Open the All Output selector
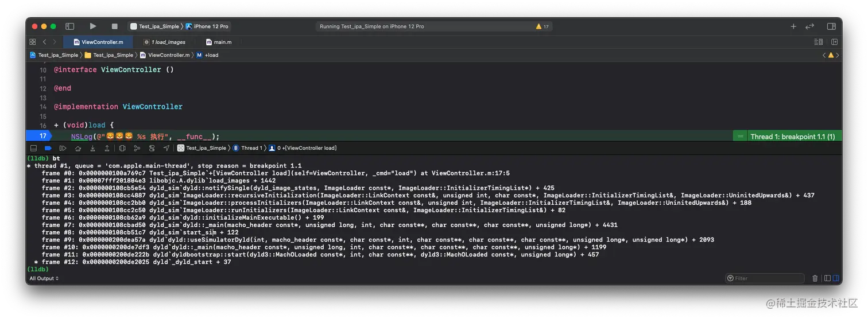Image resolution: width=868 pixels, height=319 pixels. (44, 278)
